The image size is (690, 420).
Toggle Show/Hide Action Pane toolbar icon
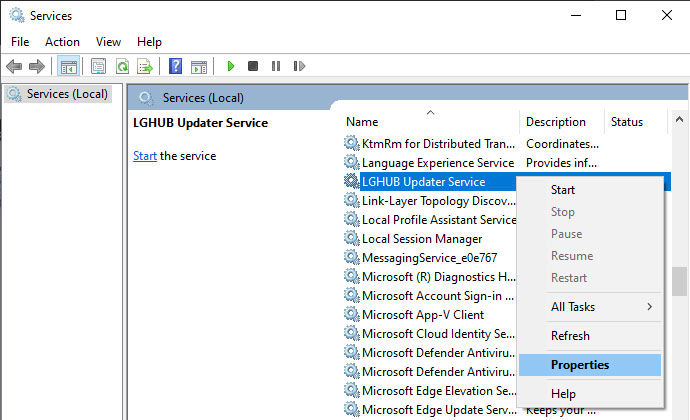pos(199,66)
